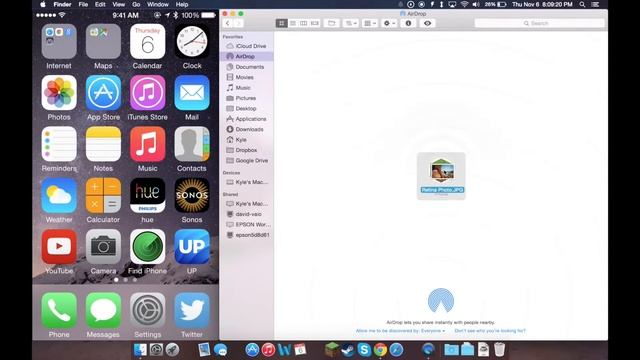The height and width of the screenshot is (360, 640).
Task: Open the Camera app on the iPhone
Action: pyautogui.click(x=103, y=247)
